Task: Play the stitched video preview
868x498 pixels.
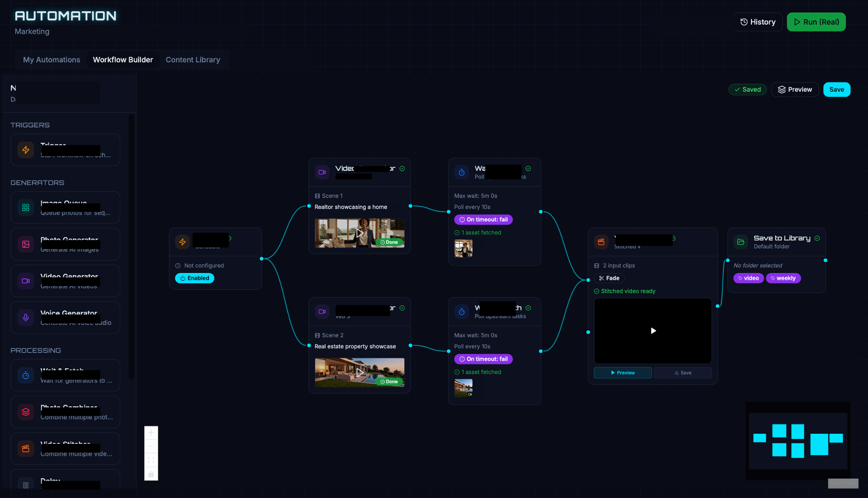Action: pos(653,331)
